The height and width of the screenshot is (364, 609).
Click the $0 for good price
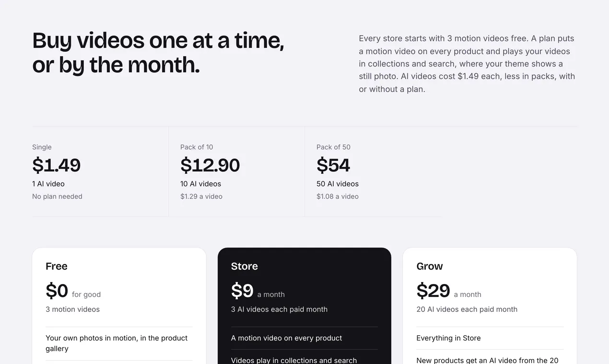(73, 291)
